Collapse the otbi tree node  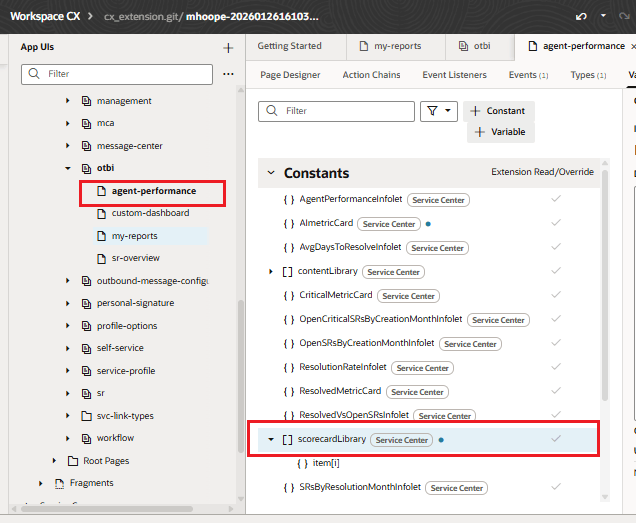pyautogui.click(x=68, y=168)
